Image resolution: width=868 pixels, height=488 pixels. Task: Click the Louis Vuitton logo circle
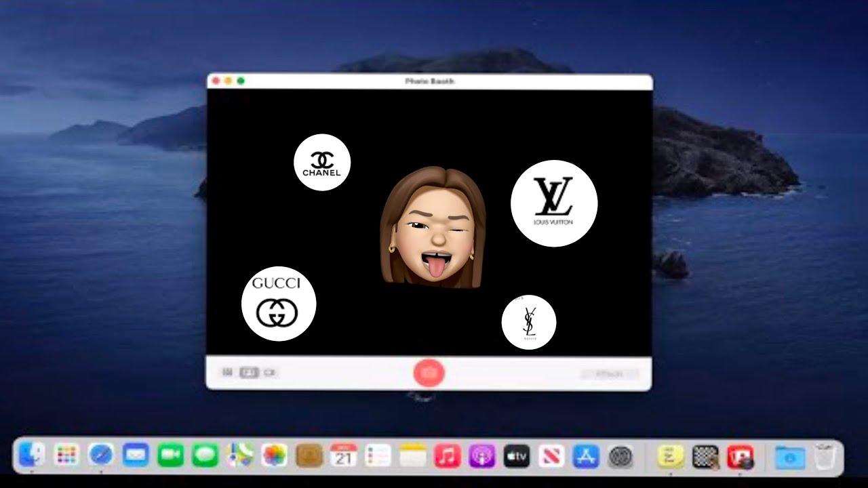[x=554, y=203]
